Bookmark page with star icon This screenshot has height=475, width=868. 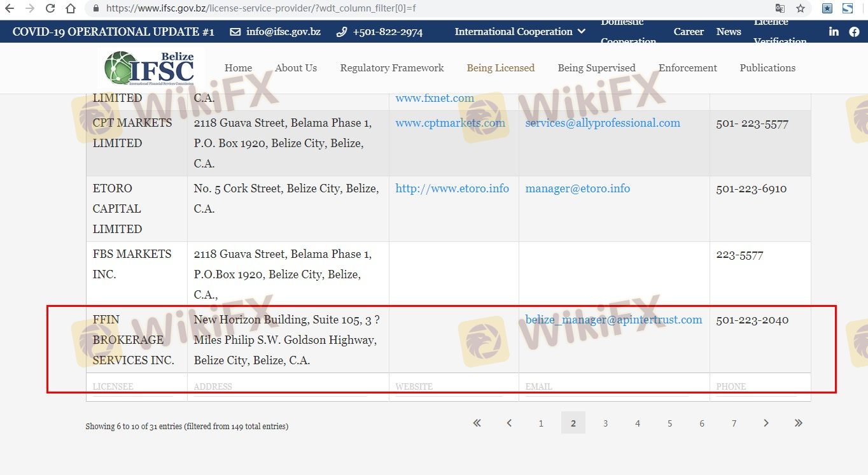(801, 9)
